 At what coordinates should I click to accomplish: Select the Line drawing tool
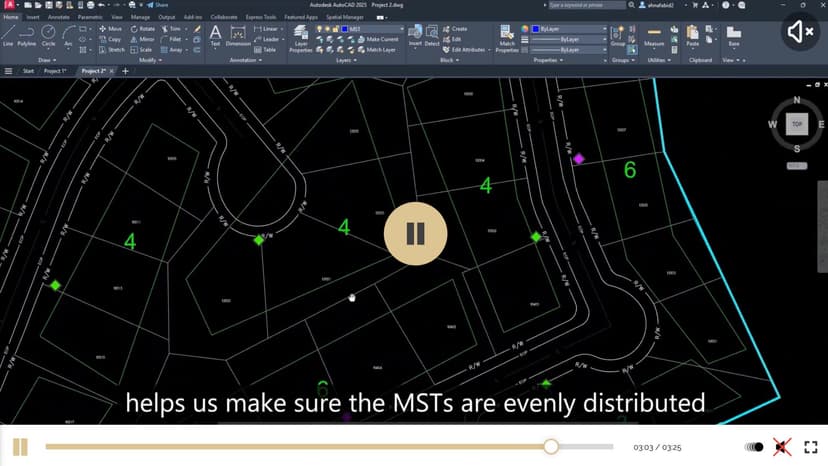click(8, 36)
